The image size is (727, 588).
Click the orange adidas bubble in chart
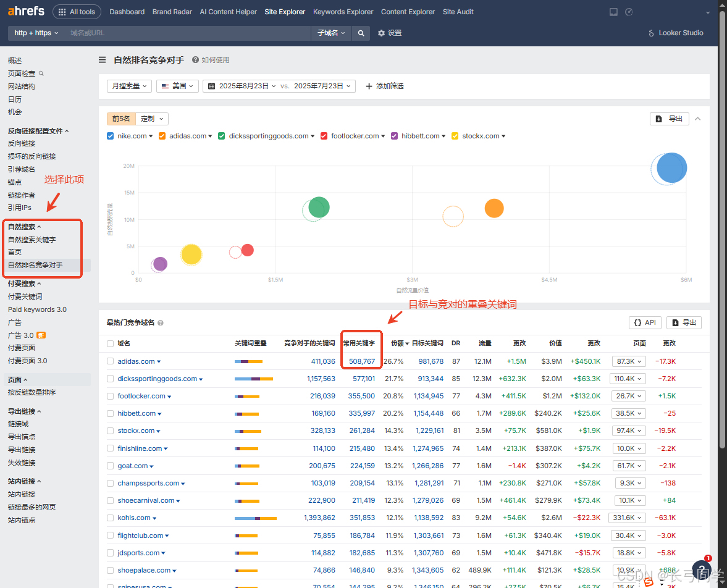(x=494, y=208)
